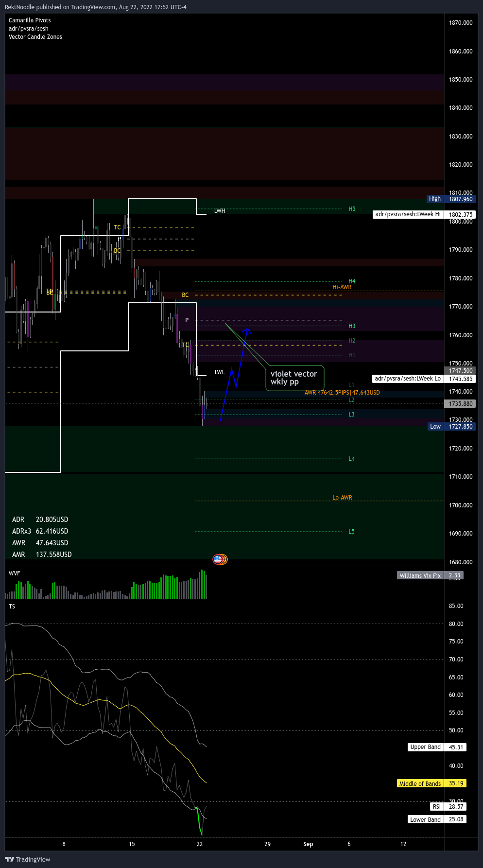The width and height of the screenshot is (483, 868).
Task: Click the Low 1727.850 price label
Action: pyautogui.click(x=451, y=427)
